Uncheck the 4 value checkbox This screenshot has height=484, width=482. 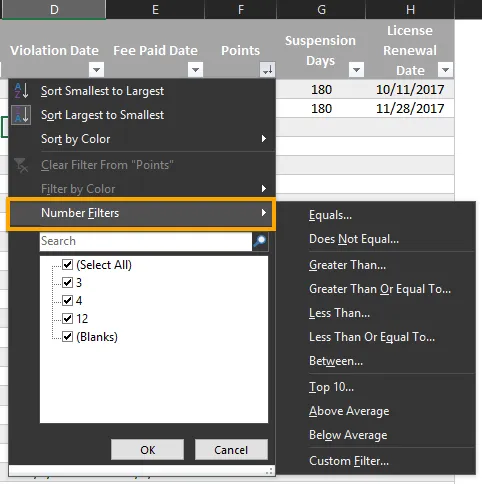(x=67, y=301)
